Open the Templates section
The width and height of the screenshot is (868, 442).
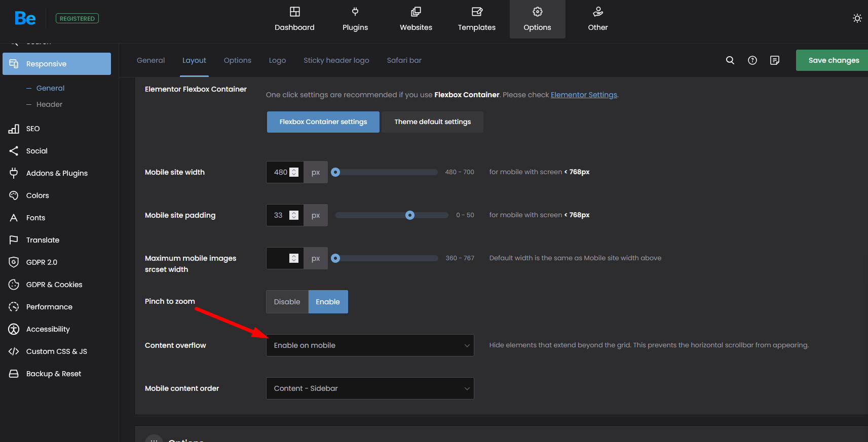[477, 19]
